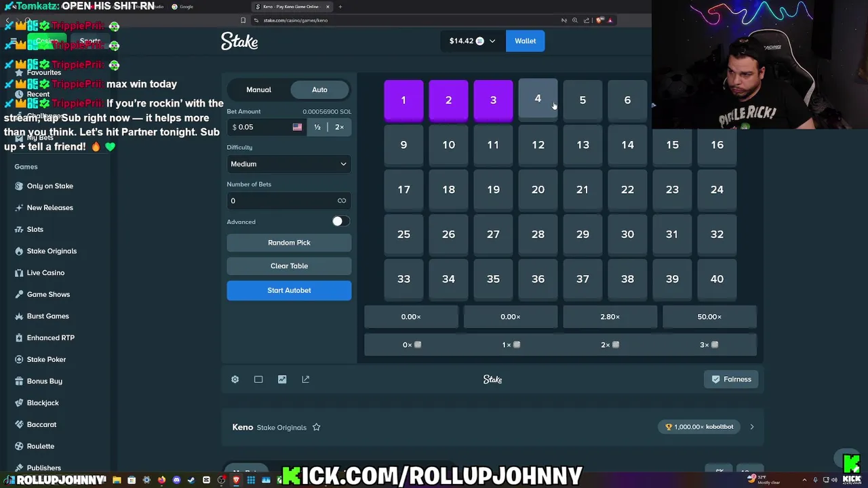Screen dimensions: 868x488
Task: Open New Releases in the sidebar
Action: click(x=50, y=207)
